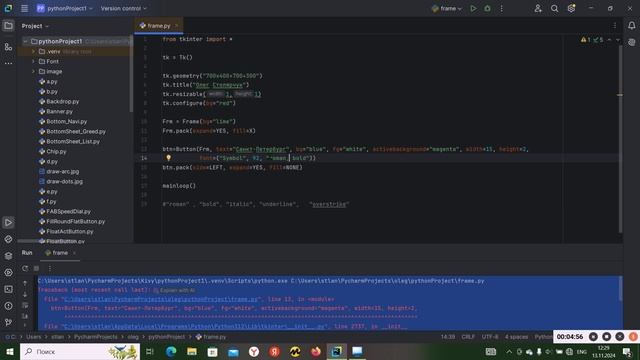Open Search Everywhere magnifier
The image size is (640, 360).
pyautogui.click(x=554, y=8)
